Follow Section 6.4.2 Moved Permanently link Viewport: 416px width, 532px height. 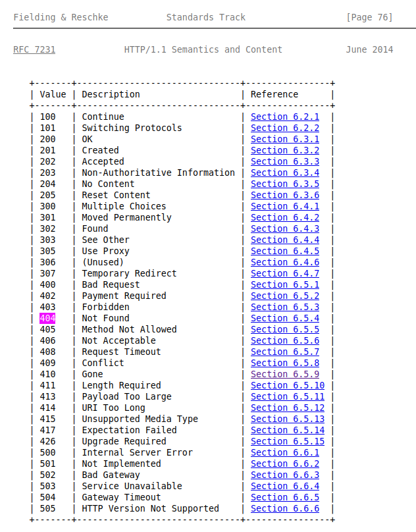pyautogui.click(x=285, y=217)
